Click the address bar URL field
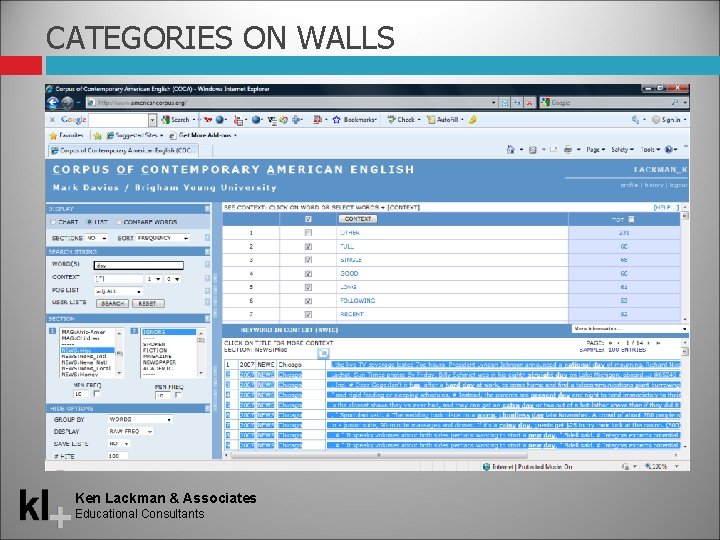720x540 pixels. 292,102
